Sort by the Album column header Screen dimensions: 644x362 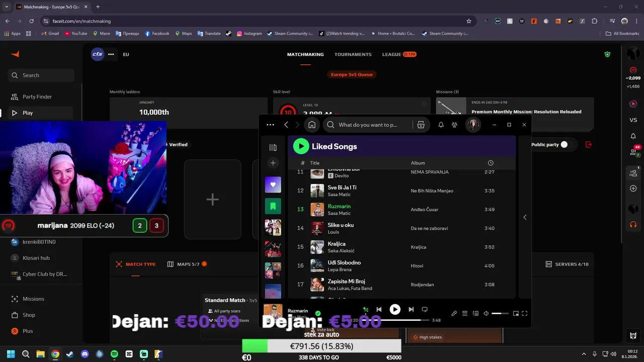pos(418,163)
